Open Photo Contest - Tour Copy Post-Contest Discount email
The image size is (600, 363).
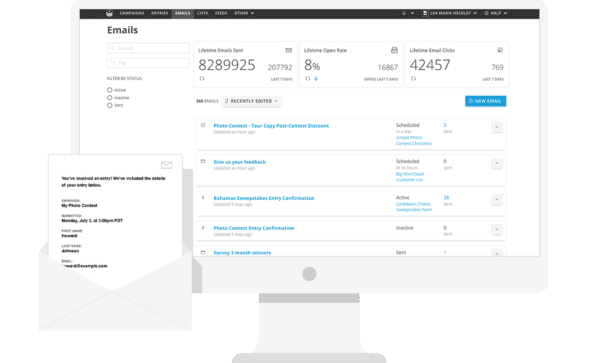click(x=271, y=126)
